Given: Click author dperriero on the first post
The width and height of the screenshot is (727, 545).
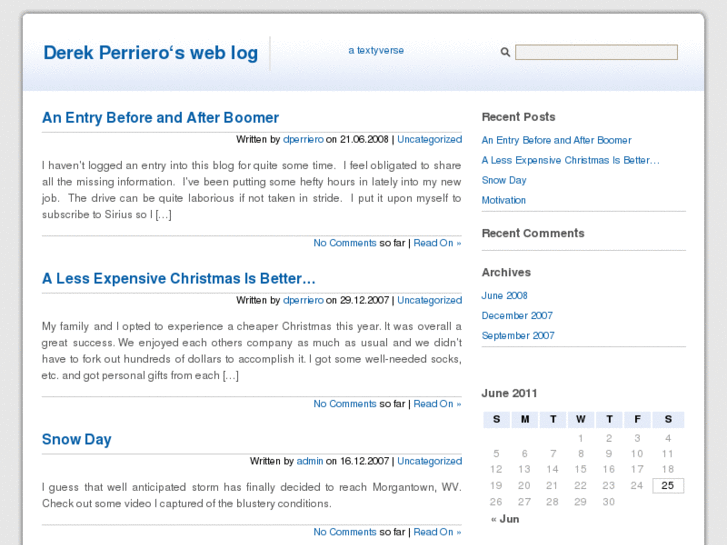Looking at the screenshot, I should pos(303,140).
